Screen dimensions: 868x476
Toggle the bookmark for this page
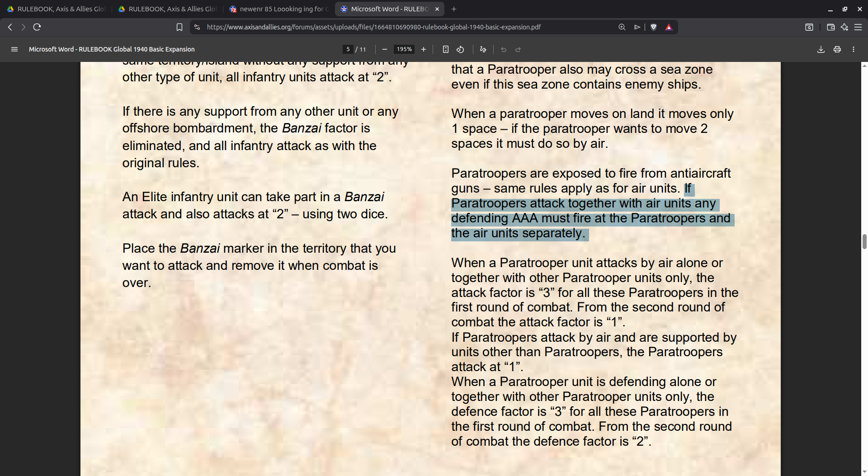tap(179, 27)
